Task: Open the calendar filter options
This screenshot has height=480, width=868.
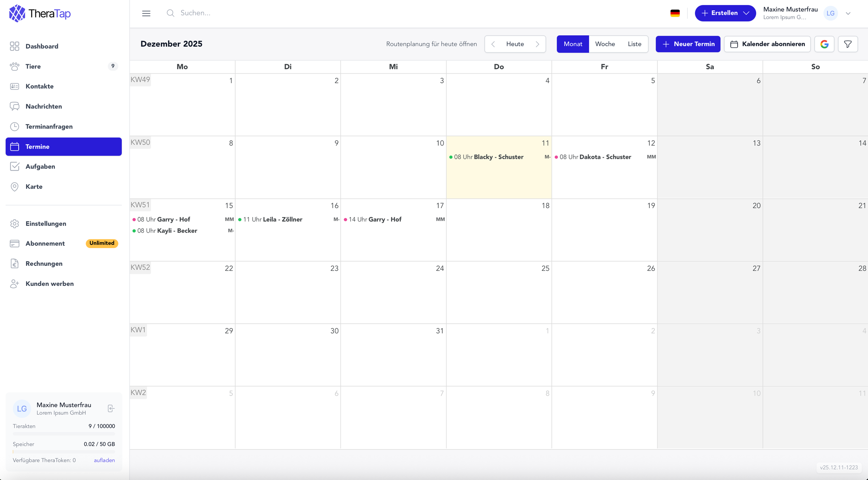Action: [848, 44]
